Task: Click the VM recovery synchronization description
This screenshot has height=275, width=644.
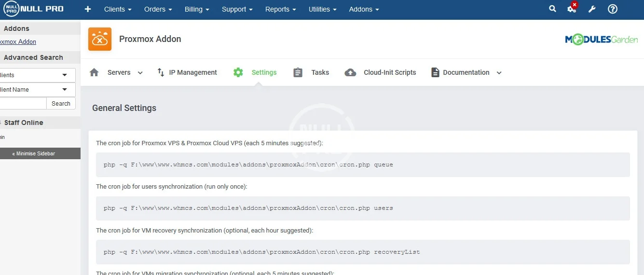Action: (x=205, y=230)
